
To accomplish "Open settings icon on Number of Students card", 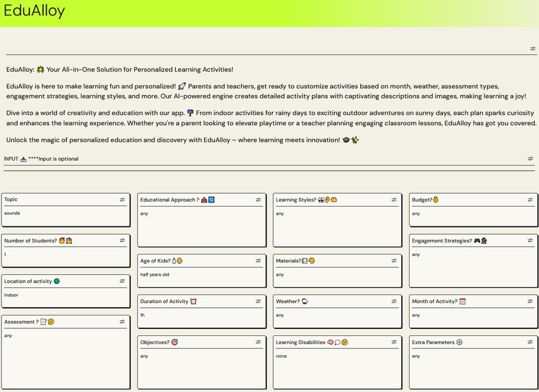I will [122, 240].
